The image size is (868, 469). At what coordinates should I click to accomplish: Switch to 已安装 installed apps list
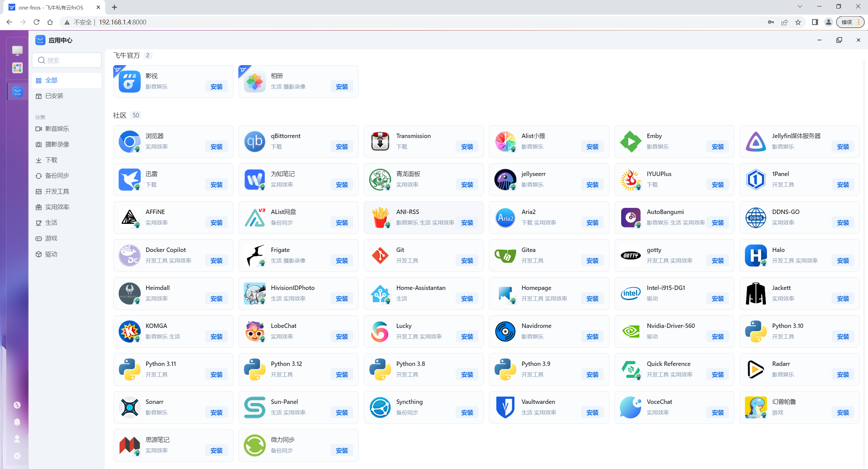click(x=66, y=96)
